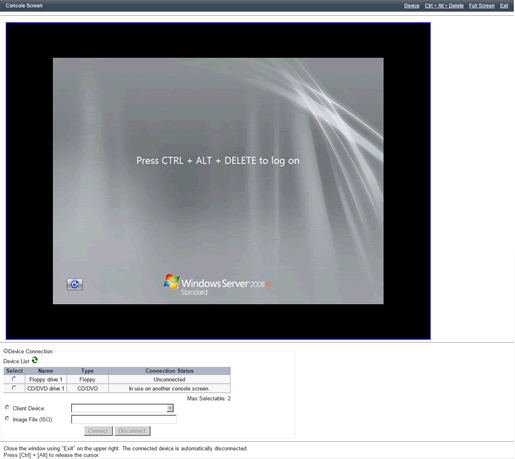Click the Type column header
This screenshot has width=515, height=459.
(87, 371)
